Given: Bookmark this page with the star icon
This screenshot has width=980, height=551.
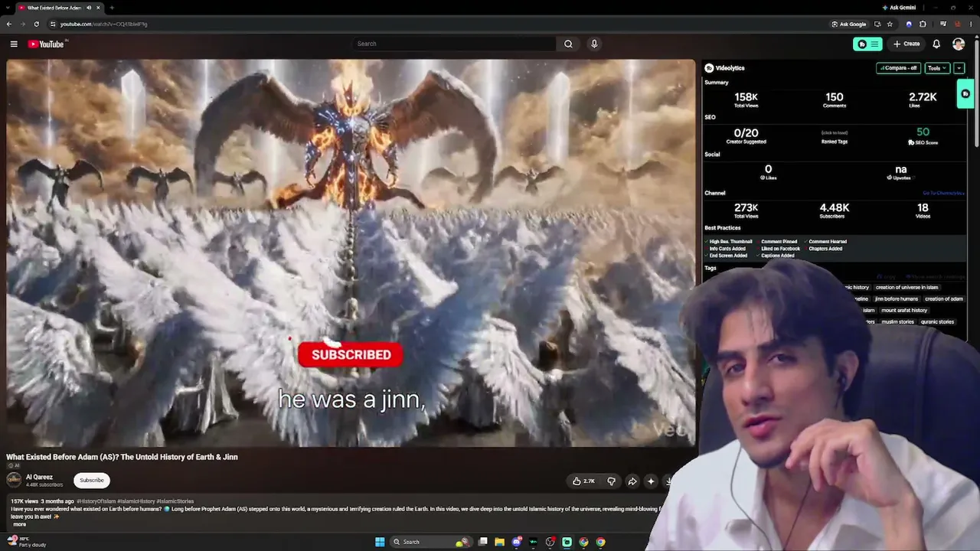Looking at the screenshot, I should pos(890,24).
